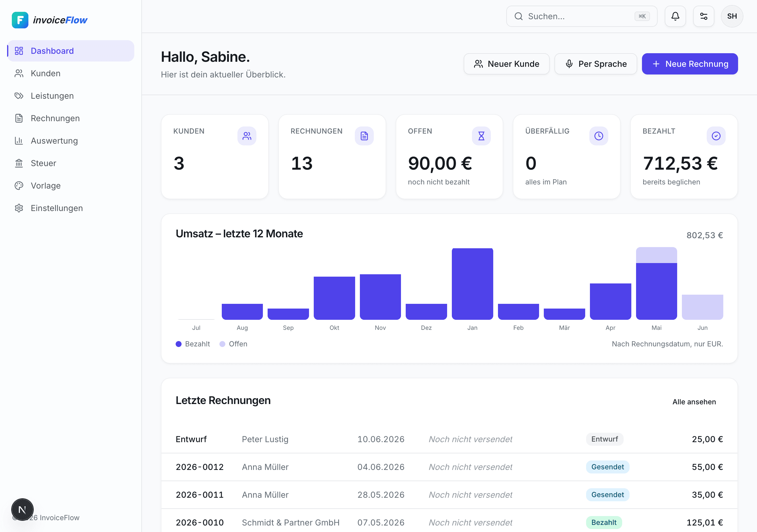Click the Offen card hourglass icon

pos(481,136)
